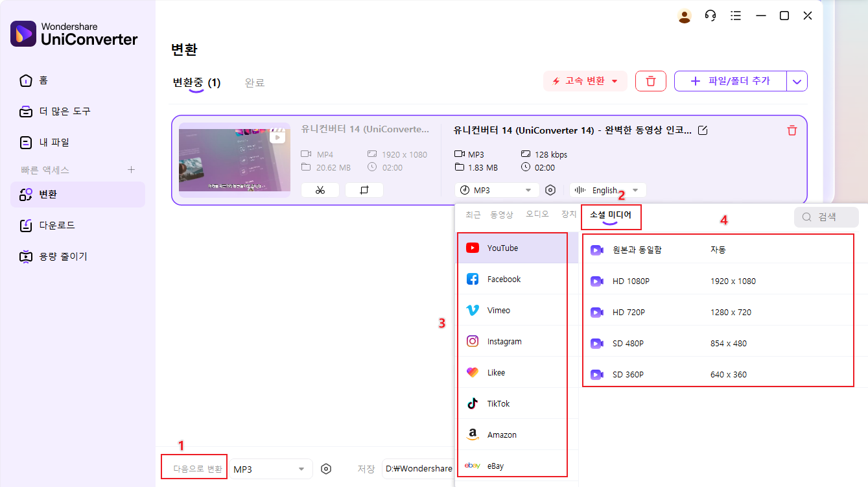Click the red trash button in the top toolbar
Screen dimensions: 868x487
(651, 81)
